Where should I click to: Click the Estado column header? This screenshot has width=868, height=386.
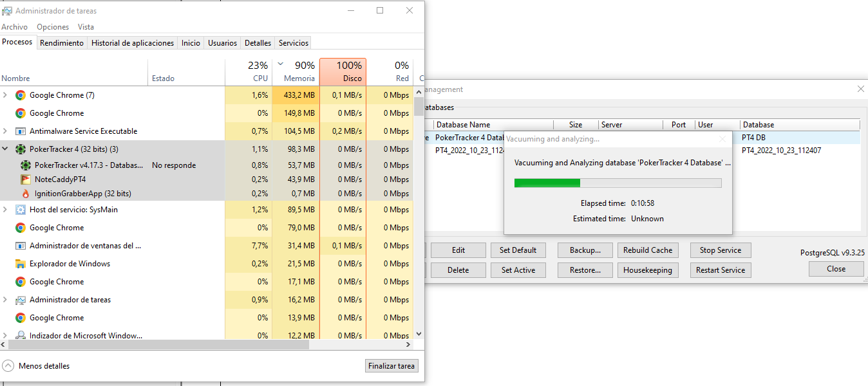(x=187, y=71)
